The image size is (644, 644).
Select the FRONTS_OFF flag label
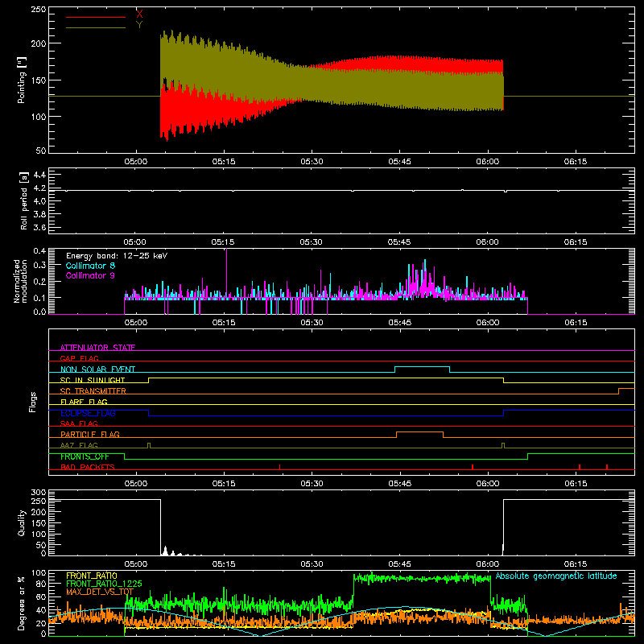pyautogui.click(x=85, y=456)
